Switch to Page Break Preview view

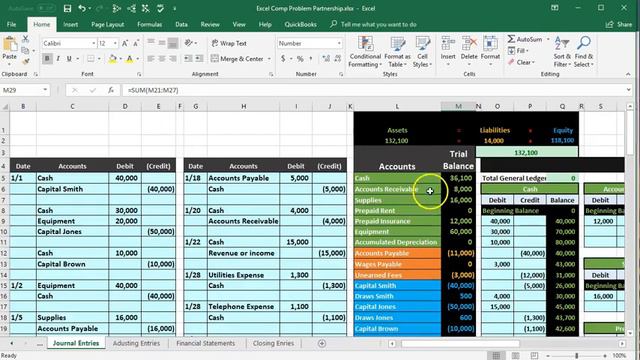pyautogui.click(x=534, y=356)
